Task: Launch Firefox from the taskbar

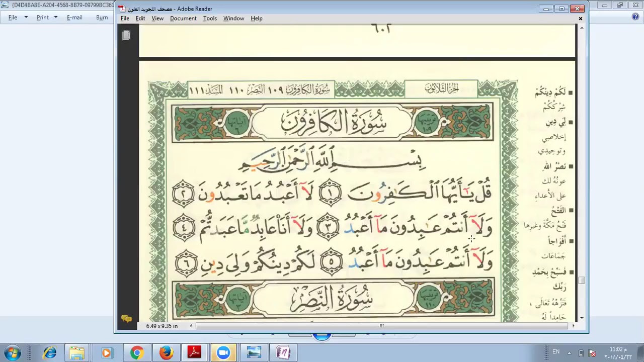Action: click(x=166, y=353)
